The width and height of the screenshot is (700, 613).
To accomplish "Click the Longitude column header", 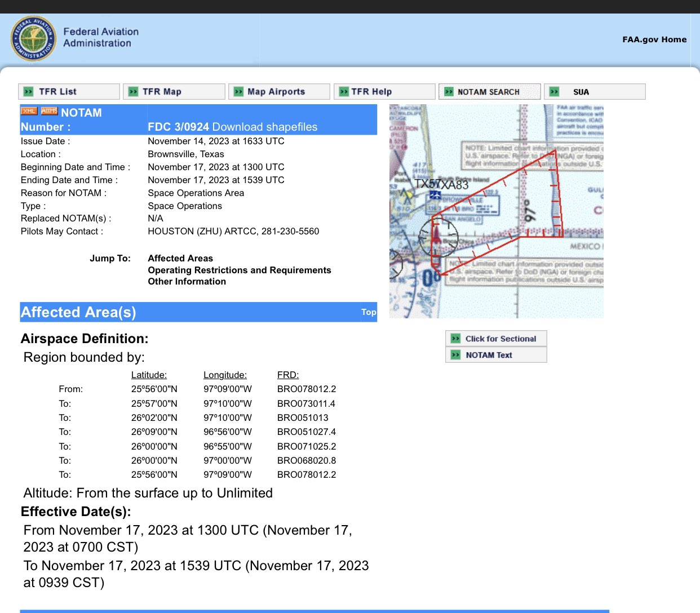I will click(225, 375).
